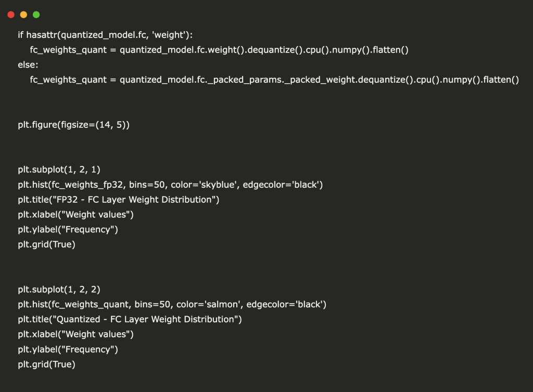The width and height of the screenshot is (533, 392).
Task: Click the plt.subplot(1, 2, 2) line
Action: tap(59, 290)
